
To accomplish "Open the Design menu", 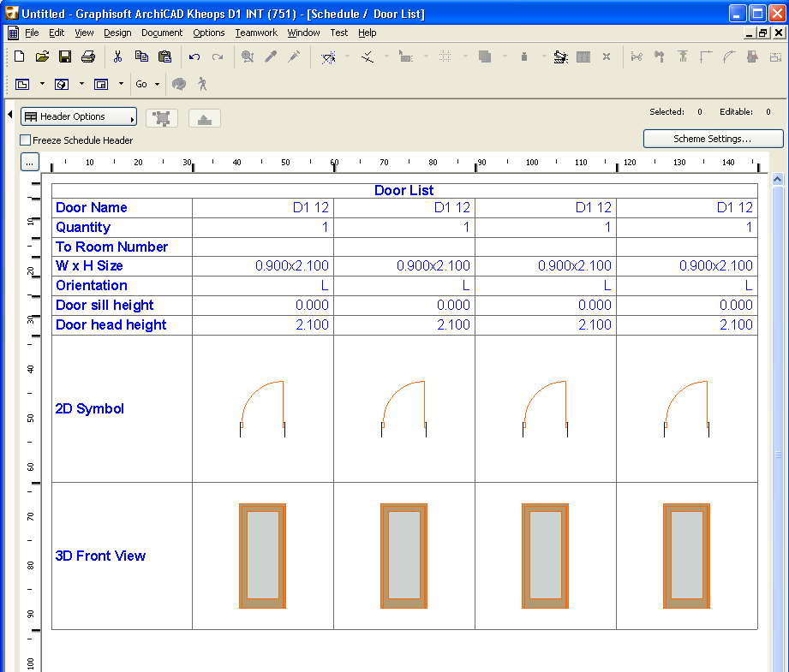I will [x=117, y=33].
